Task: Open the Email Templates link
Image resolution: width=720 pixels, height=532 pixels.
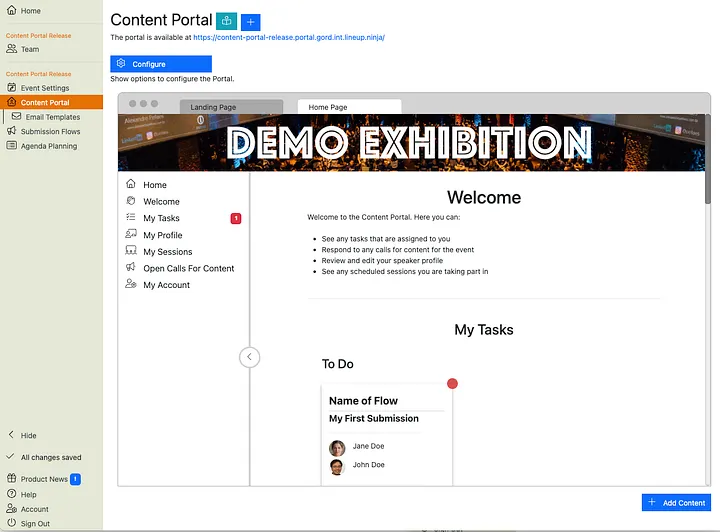Action: (x=53, y=117)
